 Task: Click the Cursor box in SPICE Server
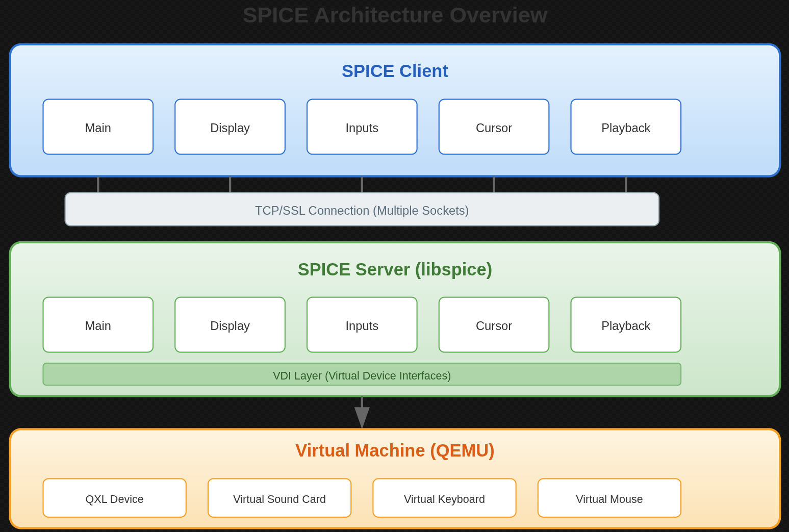[494, 325]
